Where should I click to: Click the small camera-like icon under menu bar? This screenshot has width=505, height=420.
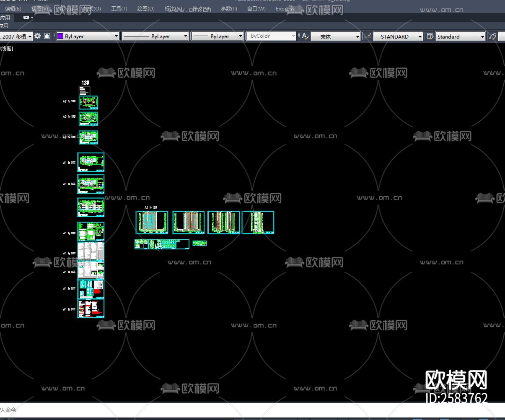(26, 18)
